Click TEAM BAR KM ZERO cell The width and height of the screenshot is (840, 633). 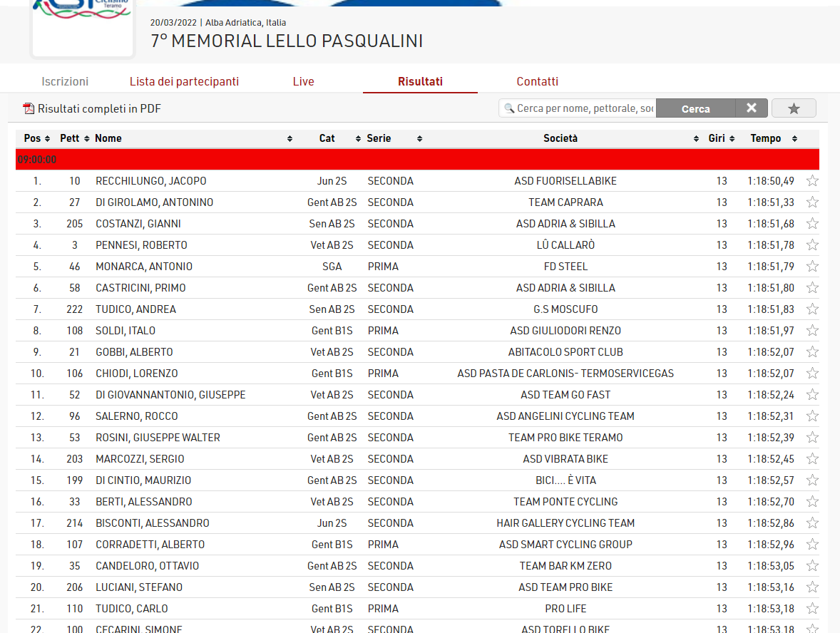click(565, 566)
